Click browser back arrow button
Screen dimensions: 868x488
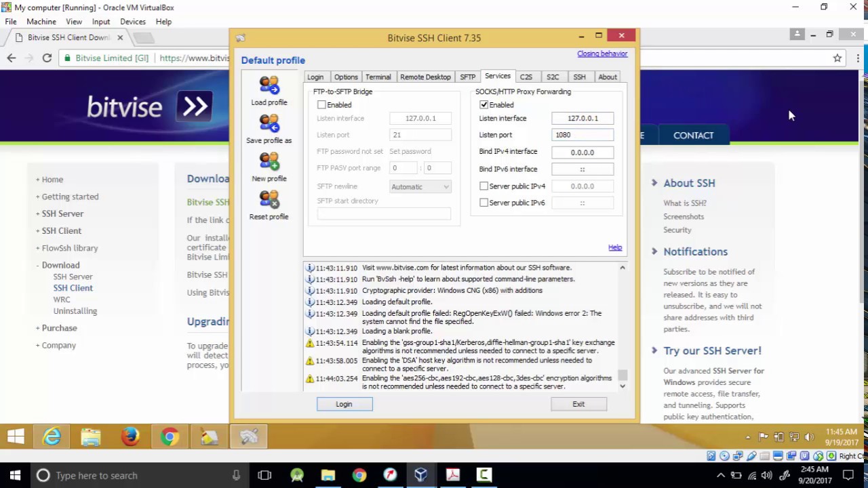coord(12,58)
